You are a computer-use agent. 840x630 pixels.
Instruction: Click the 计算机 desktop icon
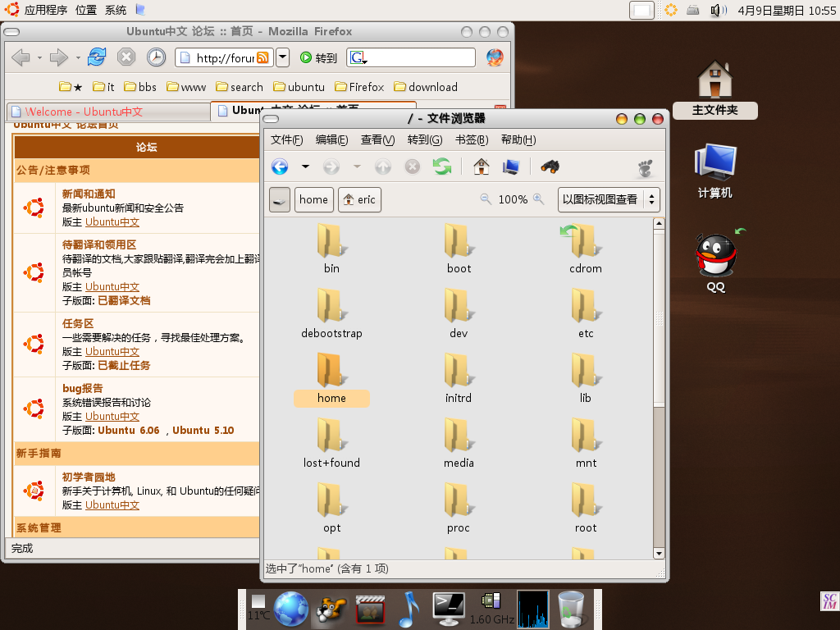[715, 171]
